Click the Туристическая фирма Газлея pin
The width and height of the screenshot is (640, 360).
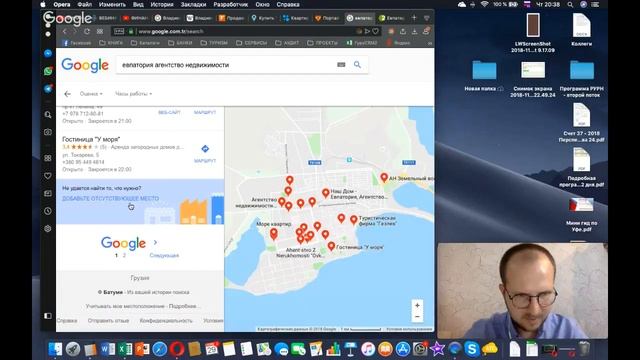(x=354, y=219)
